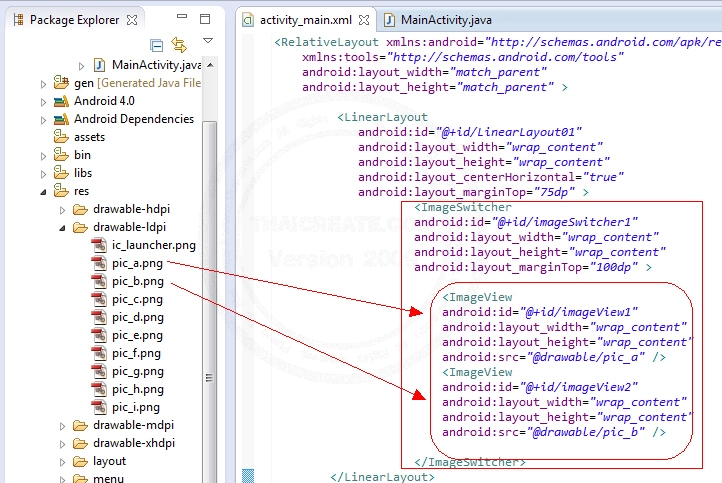Viewport: 722px width, 483px height.
Task: Select the activity_main.xml editor tab
Action: pyautogui.click(x=306, y=19)
